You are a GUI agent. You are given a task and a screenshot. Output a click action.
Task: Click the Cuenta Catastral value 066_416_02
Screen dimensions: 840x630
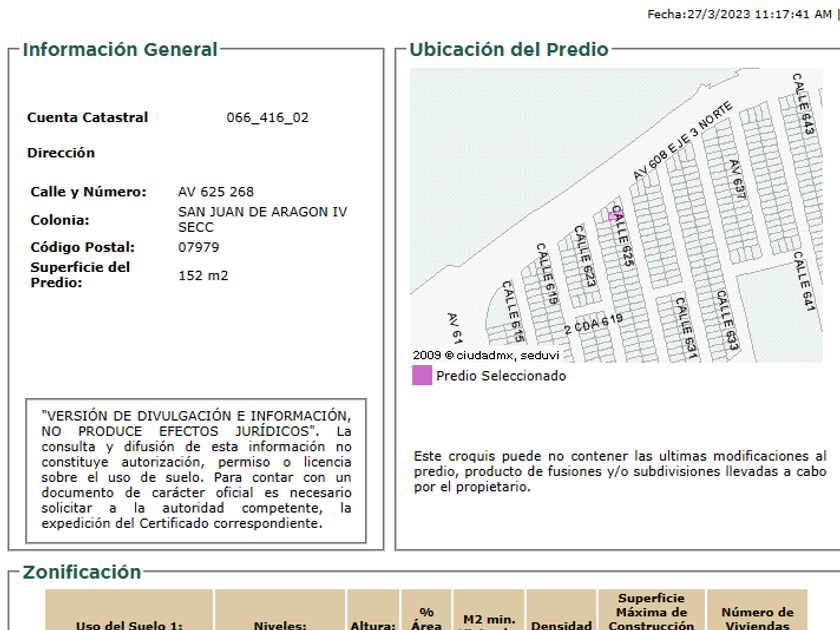[267, 118]
